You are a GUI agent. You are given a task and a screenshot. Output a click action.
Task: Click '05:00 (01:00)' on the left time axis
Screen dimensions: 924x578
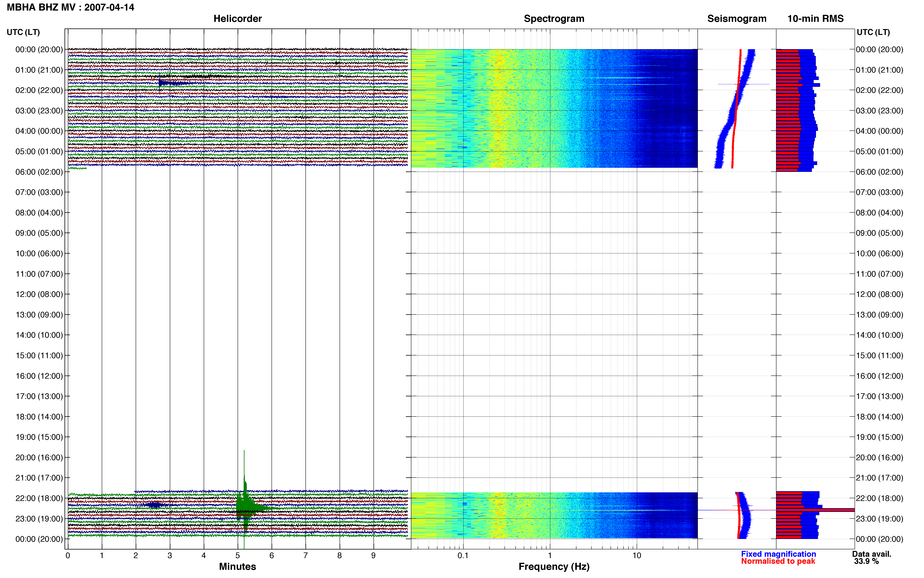[39, 151]
